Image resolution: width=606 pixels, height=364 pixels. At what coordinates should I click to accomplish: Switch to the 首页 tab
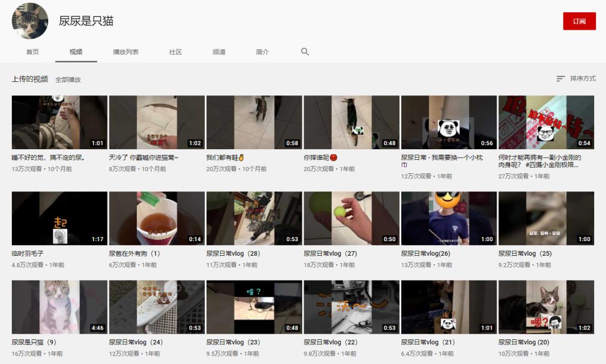coord(32,51)
